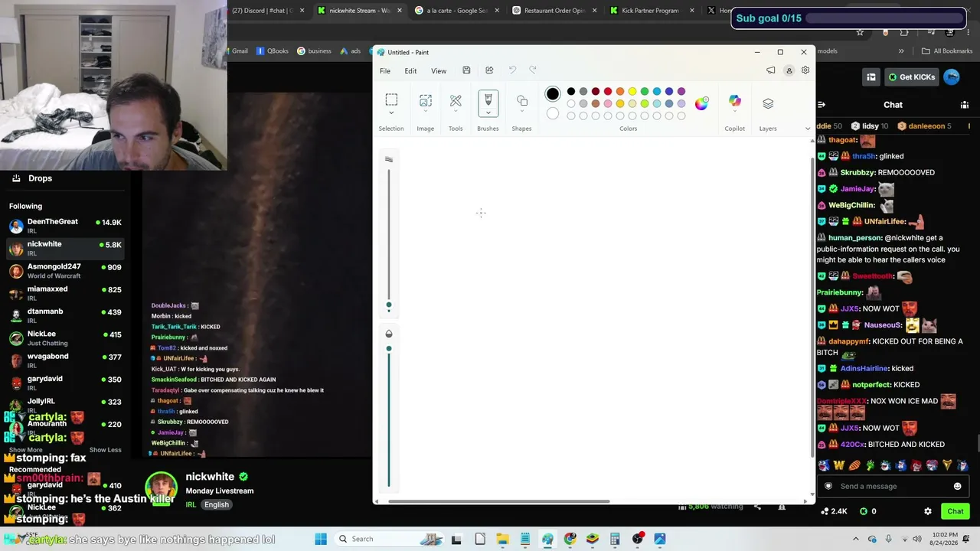
Task: Collapse the Paint ribbon with the chevron
Action: (x=807, y=129)
